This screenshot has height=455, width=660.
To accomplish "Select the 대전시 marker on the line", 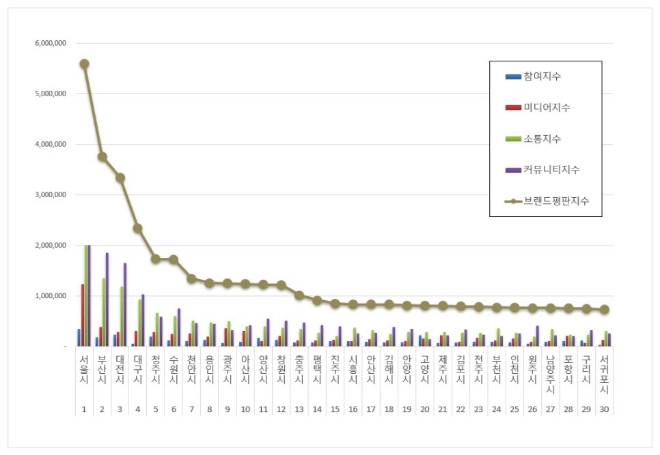I will (x=120, y=178).
